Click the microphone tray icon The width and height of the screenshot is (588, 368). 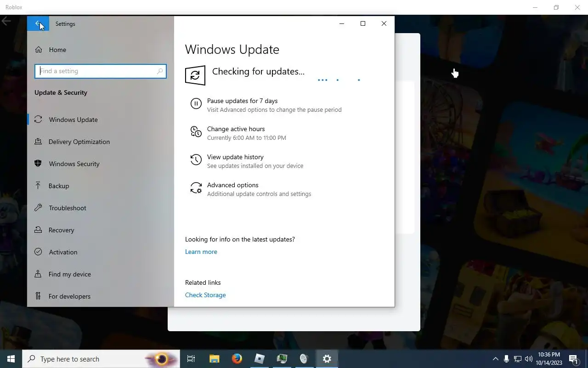(506, 359)
